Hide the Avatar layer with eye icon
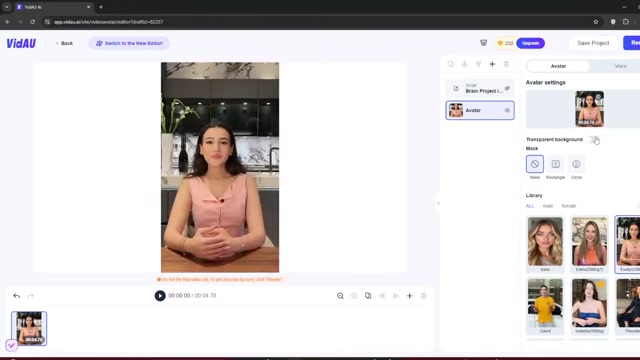The width and height of the screenshot is (640, 360). pyautogui.click(x=507, y=110)
